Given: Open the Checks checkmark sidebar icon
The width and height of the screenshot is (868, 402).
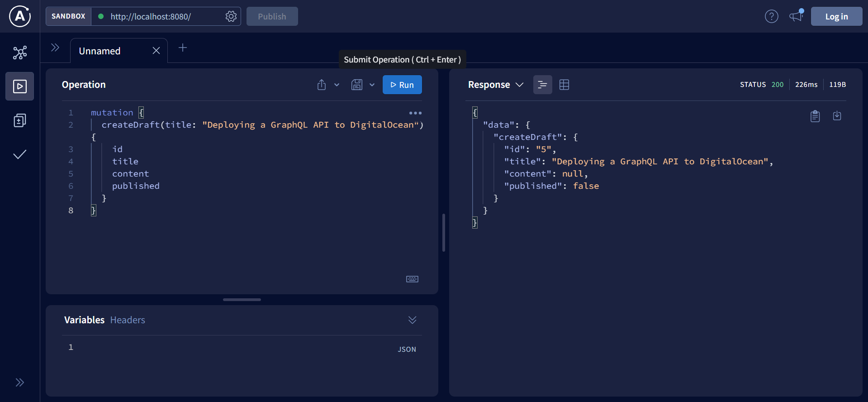Looking at the screenshot, I should coord(20,154).
